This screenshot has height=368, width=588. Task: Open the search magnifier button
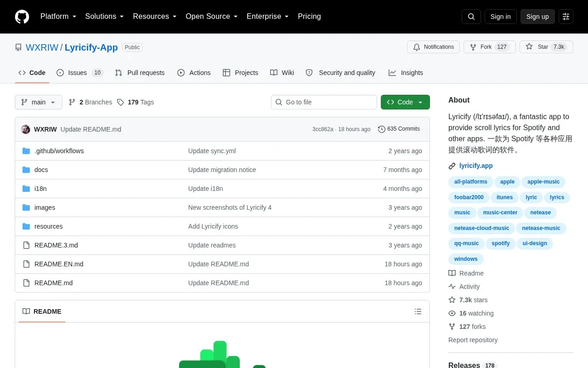point(471,17)
